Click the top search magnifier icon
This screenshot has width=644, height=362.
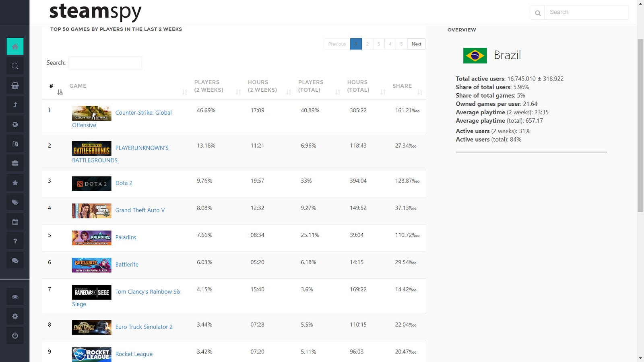click(538, 12)
